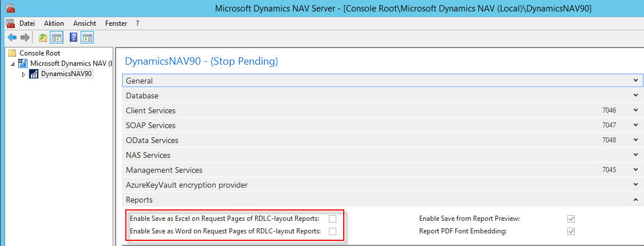Open the Aktion menu
644x246 pixels.
click(54, 23)
